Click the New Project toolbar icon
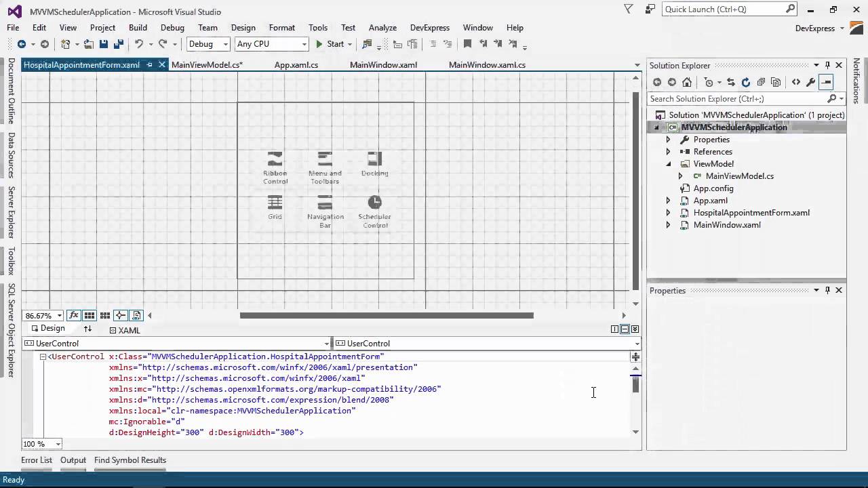This screenshot has height=488, width=868. click(66, 44)
